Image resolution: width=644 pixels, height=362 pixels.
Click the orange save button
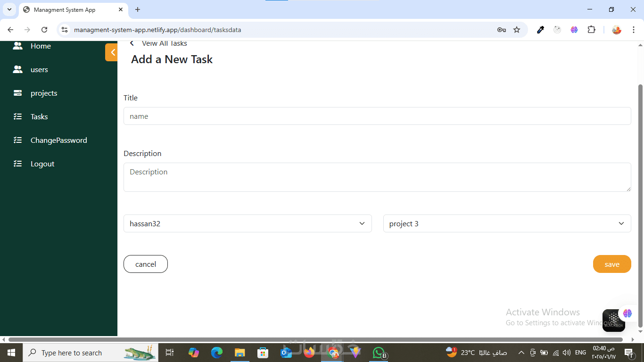(x=612, y=264)
